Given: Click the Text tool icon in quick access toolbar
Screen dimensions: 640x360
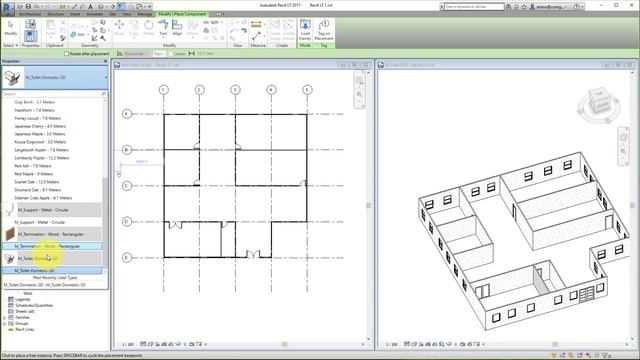Looking at the screenshot, I should pos(90,7).
